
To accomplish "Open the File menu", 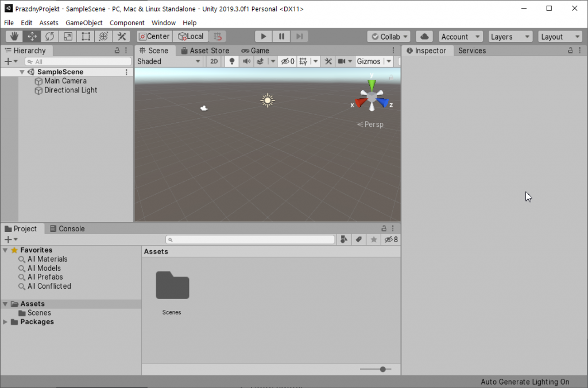I will (9, 23).
